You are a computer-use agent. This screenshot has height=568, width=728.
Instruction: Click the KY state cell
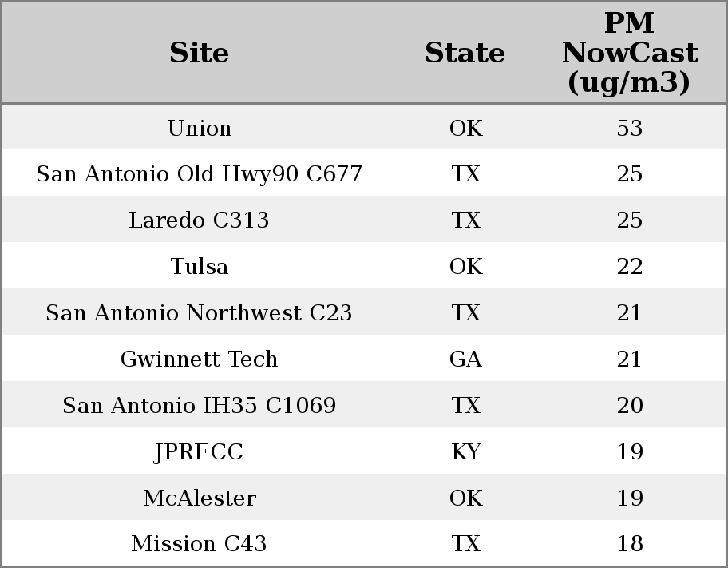tap(465, 451)
